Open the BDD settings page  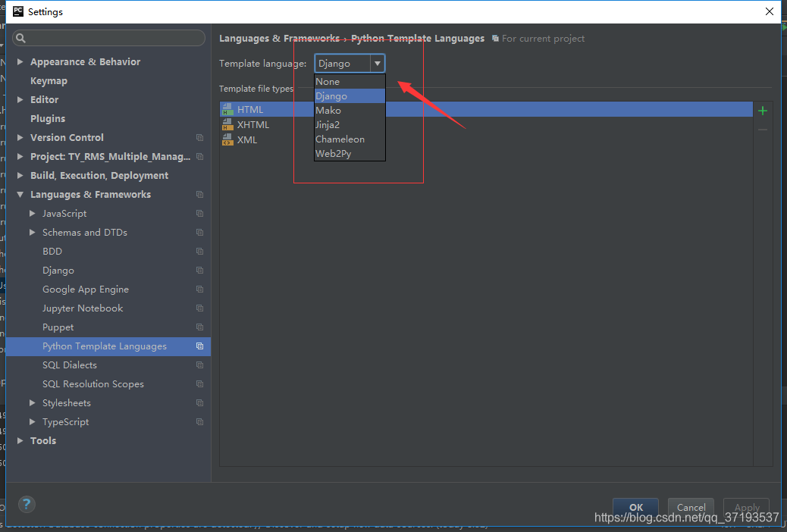tap(52, 252)
